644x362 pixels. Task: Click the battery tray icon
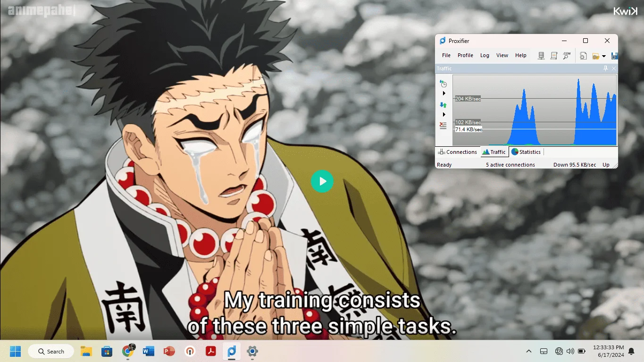coord(582,351)
